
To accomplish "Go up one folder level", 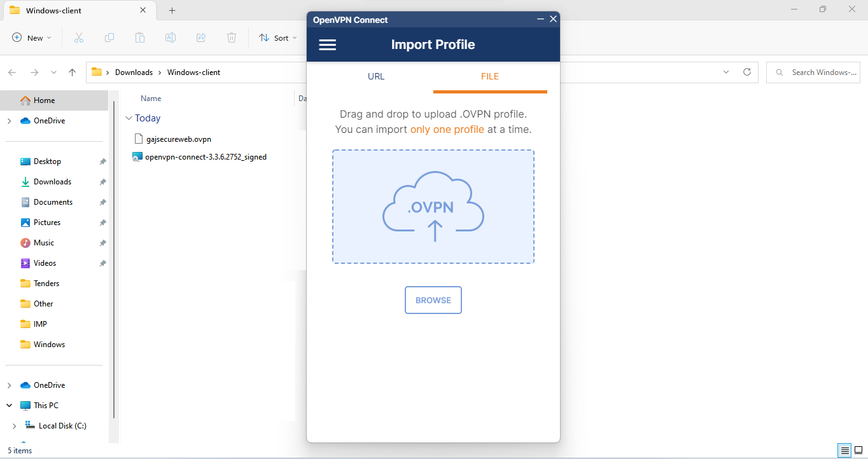I will pyautogui.click(x=72, y=72).
